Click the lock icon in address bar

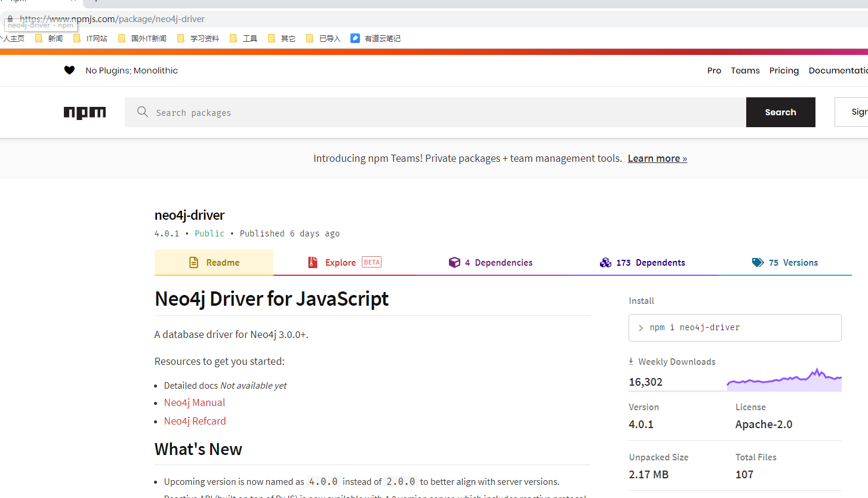tap(10, 19)
